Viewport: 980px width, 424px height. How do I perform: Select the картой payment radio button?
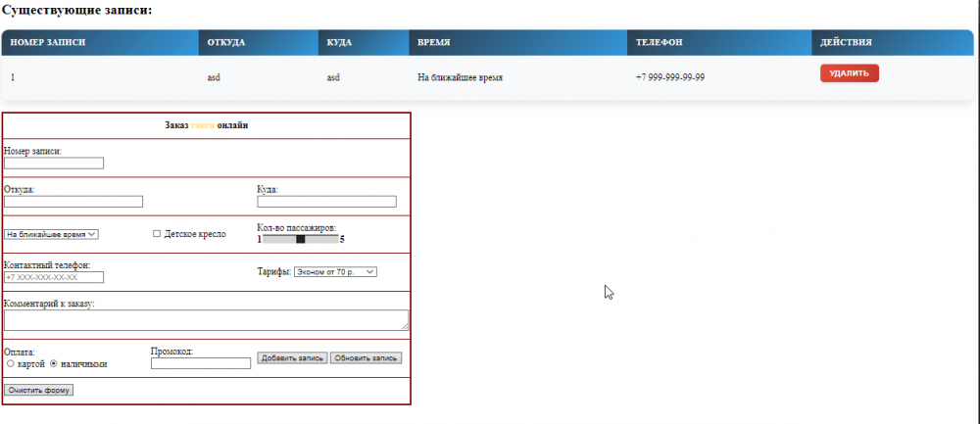pos(10,363)
